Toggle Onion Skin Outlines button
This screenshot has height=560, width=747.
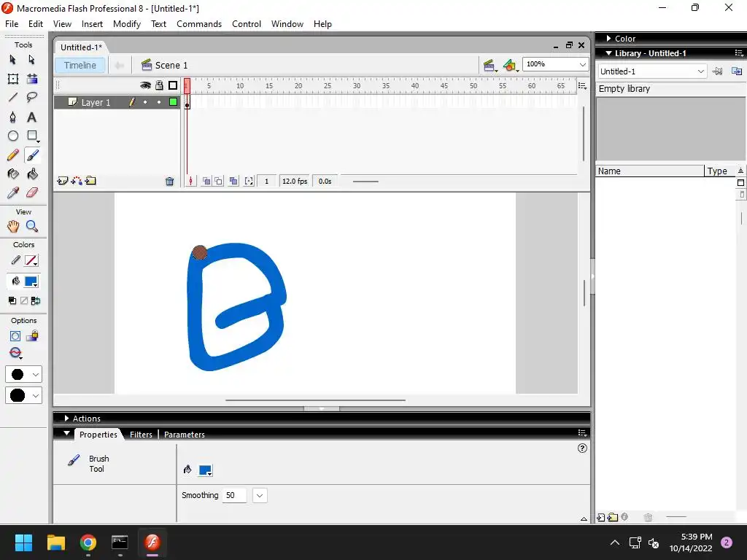click(x=218, y=181)
